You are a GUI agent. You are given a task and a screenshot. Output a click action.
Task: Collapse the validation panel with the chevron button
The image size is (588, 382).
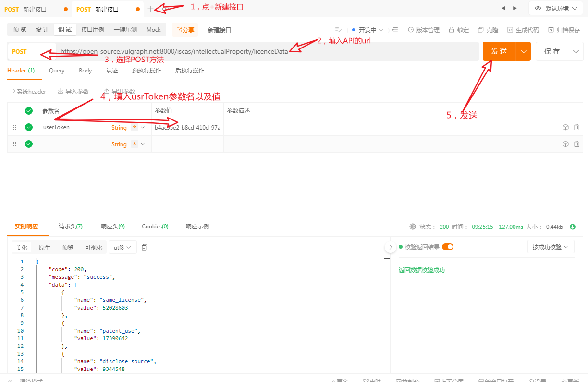click(x=390, y=247)
